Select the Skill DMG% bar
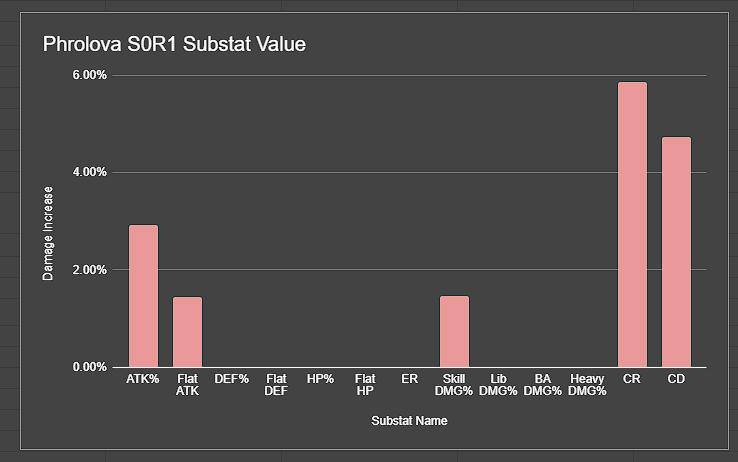The image size is (738, 462). coord(454,332)
